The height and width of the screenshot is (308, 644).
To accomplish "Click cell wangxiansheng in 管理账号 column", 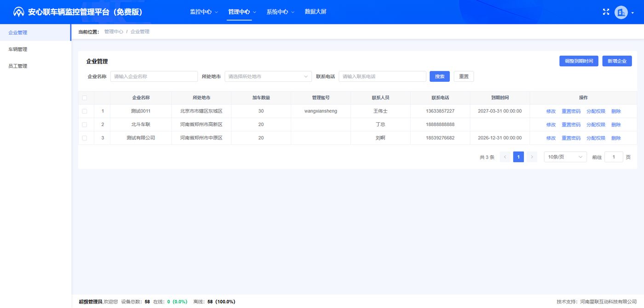I will [321, 111].
